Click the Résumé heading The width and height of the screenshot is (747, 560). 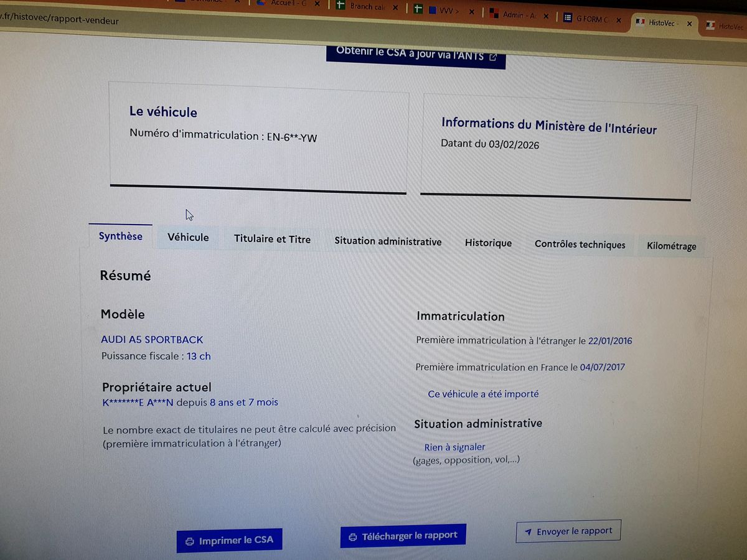125,276
